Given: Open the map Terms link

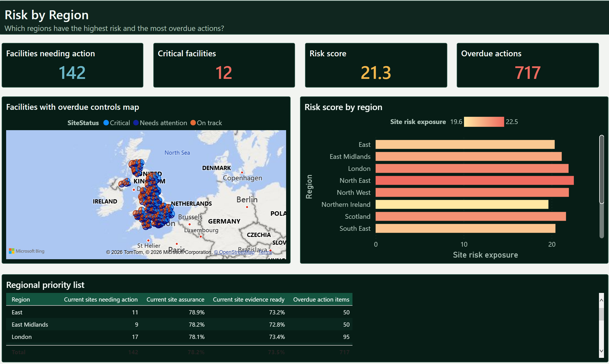Looking at the screenshot, I should (265, 252).
